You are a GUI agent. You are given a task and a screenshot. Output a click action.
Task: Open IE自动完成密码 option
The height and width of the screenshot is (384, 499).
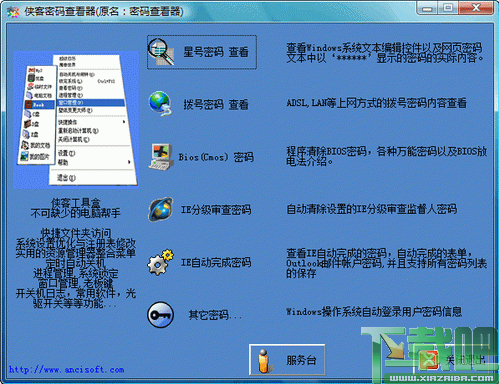click(216, 262)
